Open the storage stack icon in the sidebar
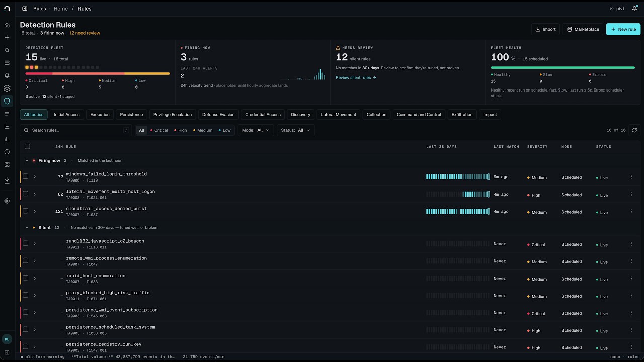644x362 pixels. pos(7,63)
